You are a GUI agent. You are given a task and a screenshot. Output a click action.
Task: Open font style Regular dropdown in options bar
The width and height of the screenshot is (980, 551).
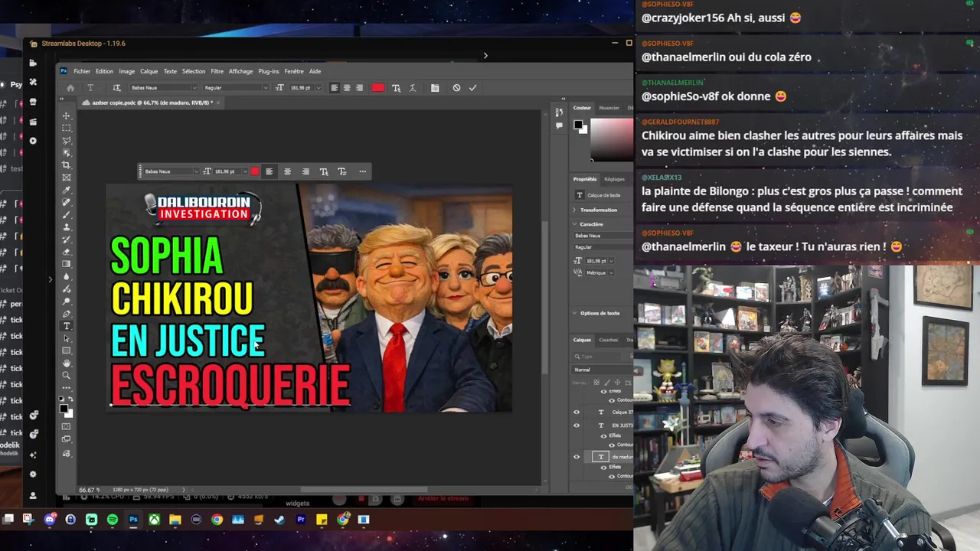(x=266, y=88)
